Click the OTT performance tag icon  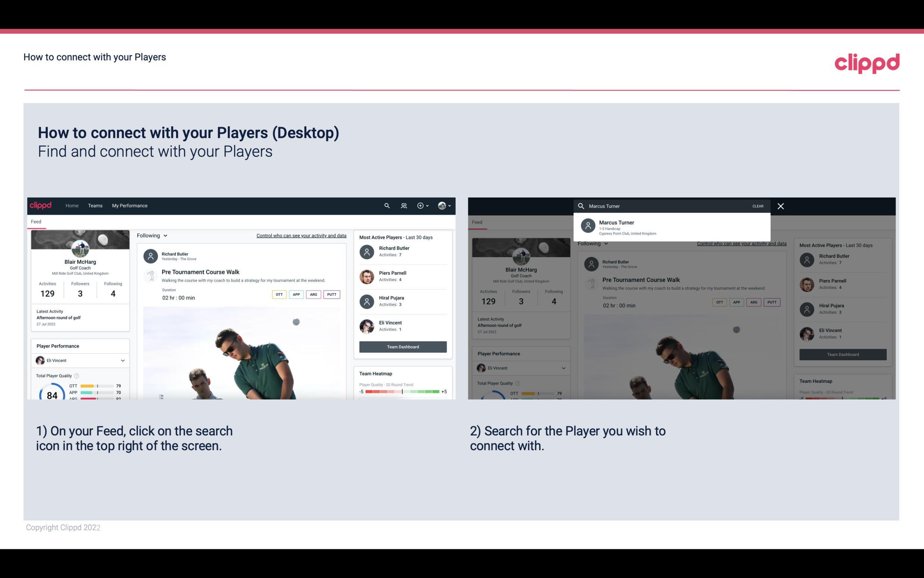pyautogui.click(x=279, y=294)
